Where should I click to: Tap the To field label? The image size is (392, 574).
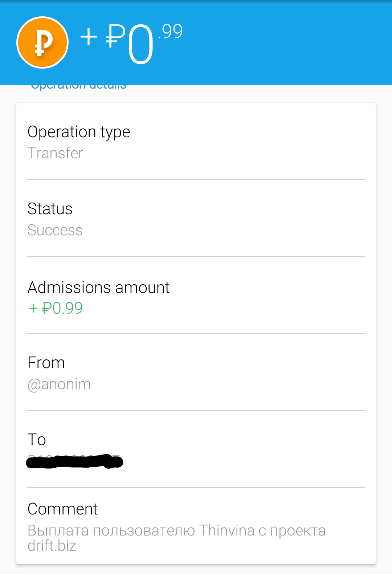[37, 440]
